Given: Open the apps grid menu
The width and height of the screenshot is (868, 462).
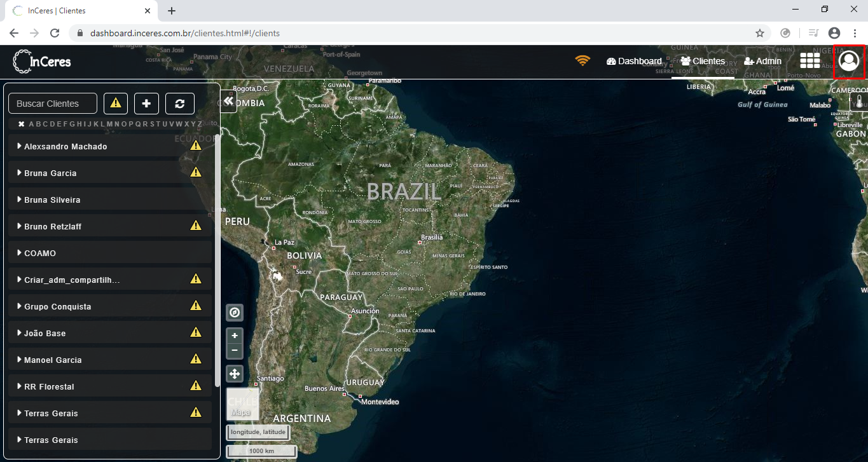Looking at the screenshot, I should (809, 60).
